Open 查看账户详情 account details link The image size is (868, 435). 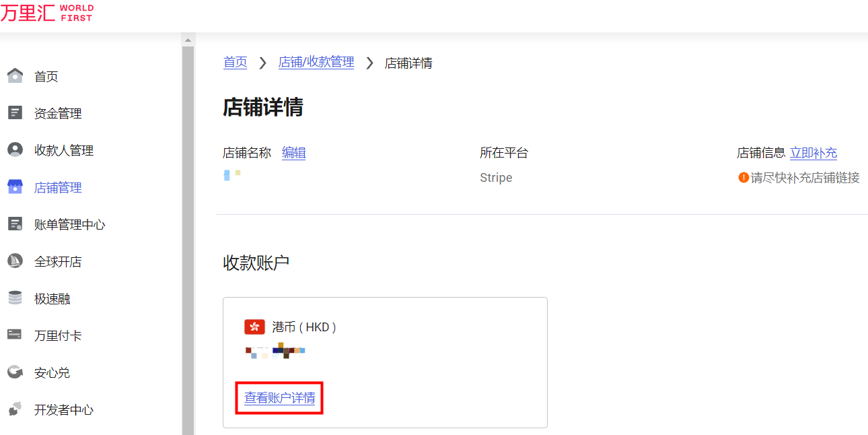click(x=279, y=398)
